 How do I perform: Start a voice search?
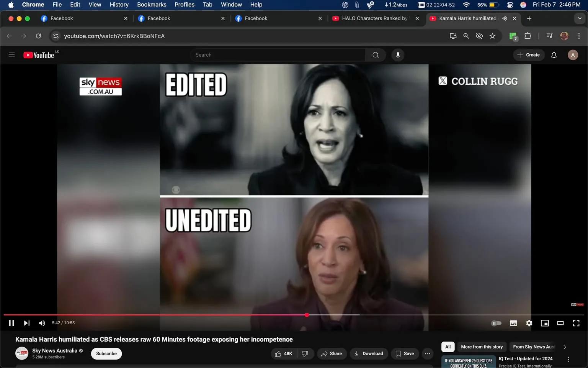point(398,54)
